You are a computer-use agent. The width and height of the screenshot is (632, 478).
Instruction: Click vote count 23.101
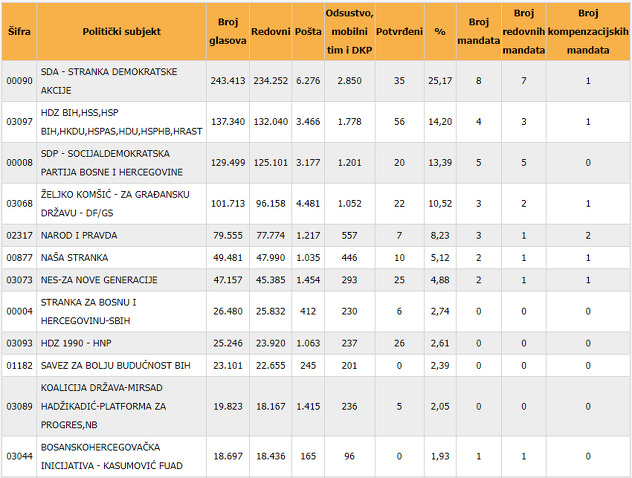[x=228, y=366]
